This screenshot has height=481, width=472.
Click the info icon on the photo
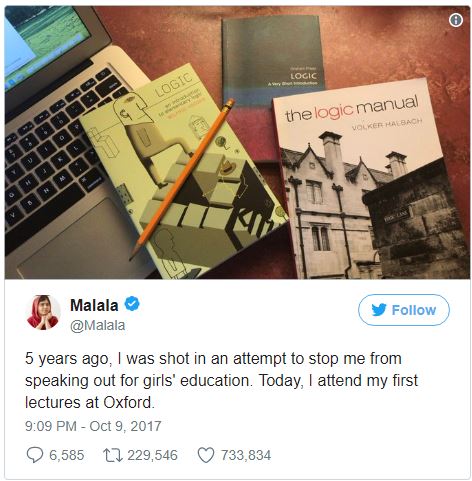click(x=456, y=20)
